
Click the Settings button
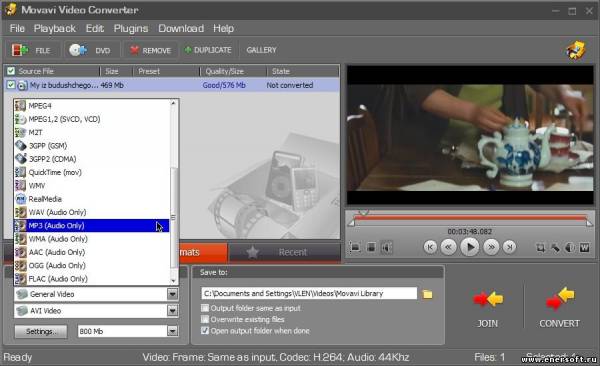[x=41, y=331]
